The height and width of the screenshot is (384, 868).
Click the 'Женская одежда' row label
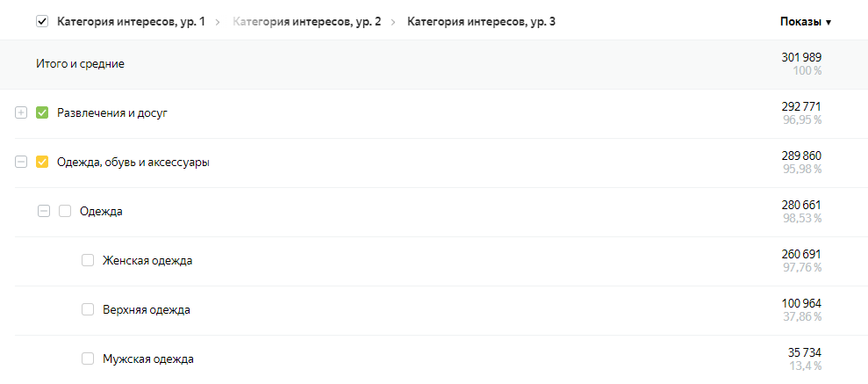(147, 261)
